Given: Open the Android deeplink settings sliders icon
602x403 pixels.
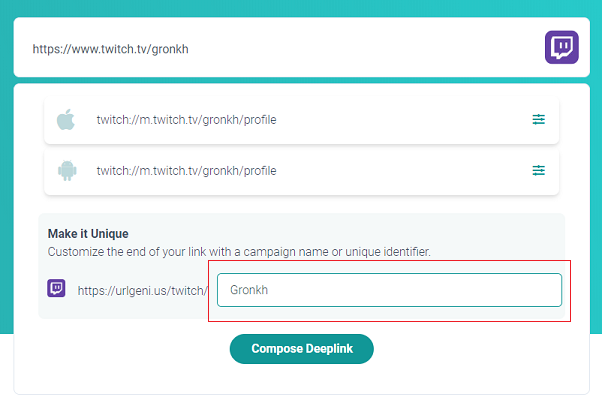Looking at the screenshot, I should pos(538,170).
